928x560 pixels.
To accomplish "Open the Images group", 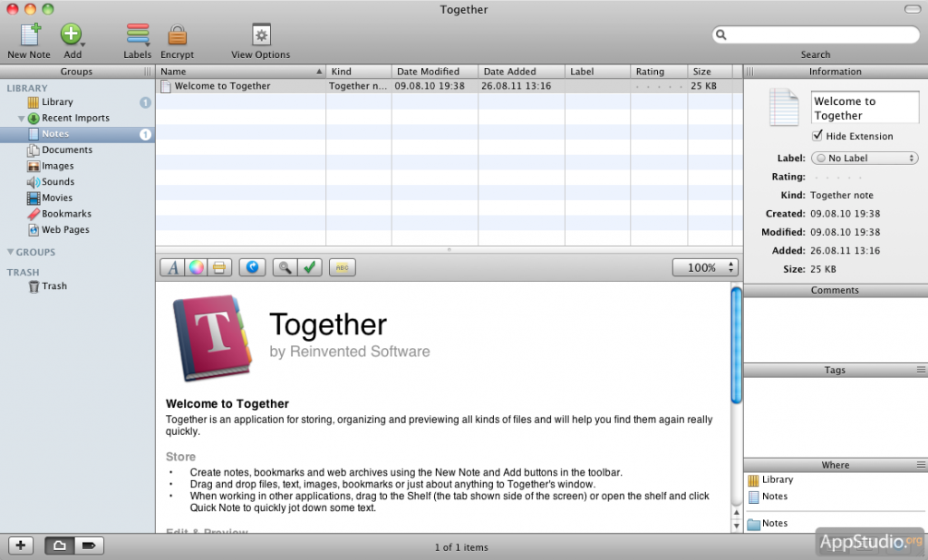I will tap(78, 166).
